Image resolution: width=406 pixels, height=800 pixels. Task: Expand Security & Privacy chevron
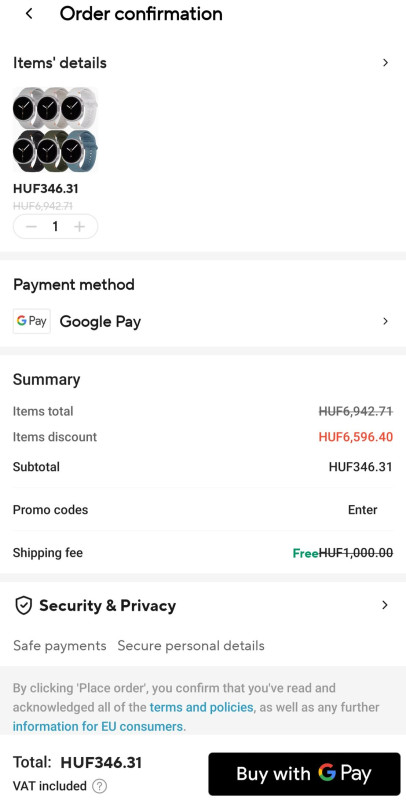click(385, 606)
